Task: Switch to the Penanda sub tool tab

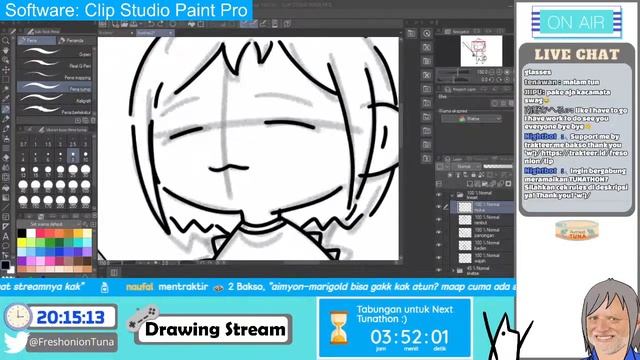Action: (x=76, y=40)
